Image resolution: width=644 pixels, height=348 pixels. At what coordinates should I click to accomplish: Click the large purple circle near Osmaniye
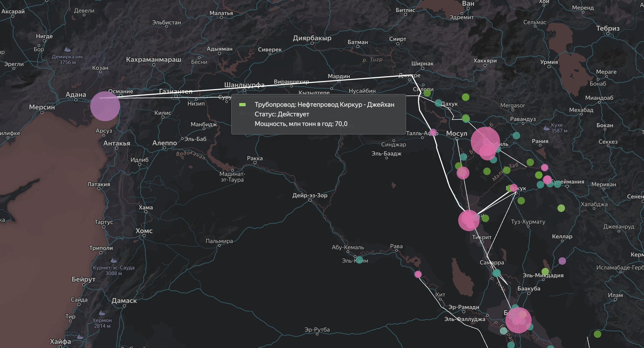(x=105, y=106)
